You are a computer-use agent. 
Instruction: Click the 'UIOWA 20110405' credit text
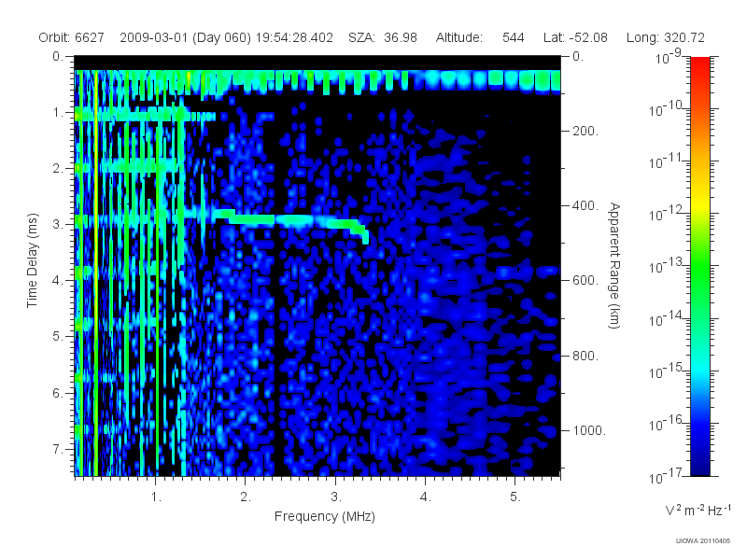coord(703,541)
